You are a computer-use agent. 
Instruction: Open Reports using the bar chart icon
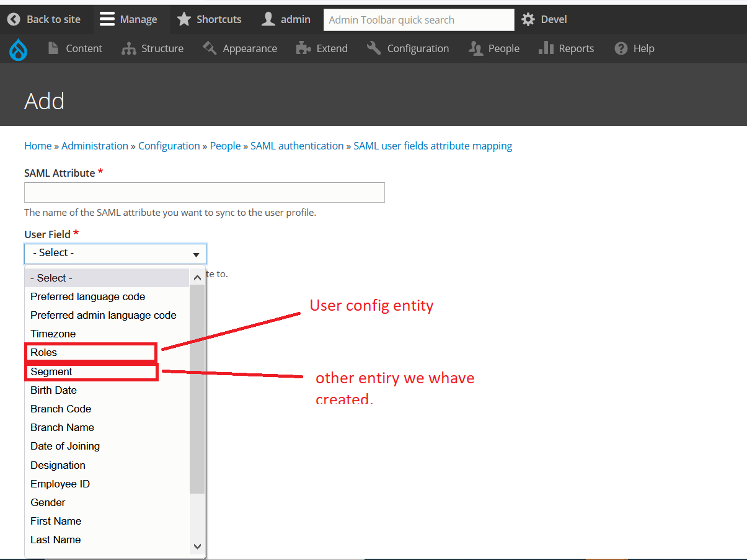click(546, 48)
